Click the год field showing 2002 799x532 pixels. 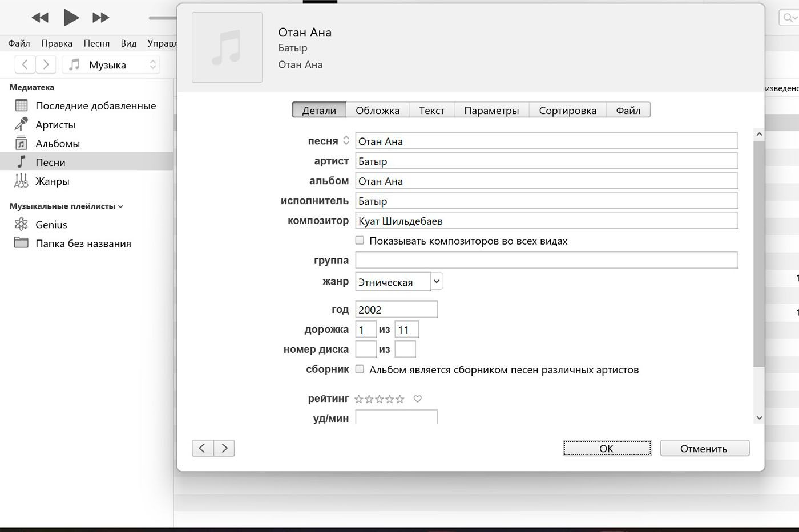[396, 310]
